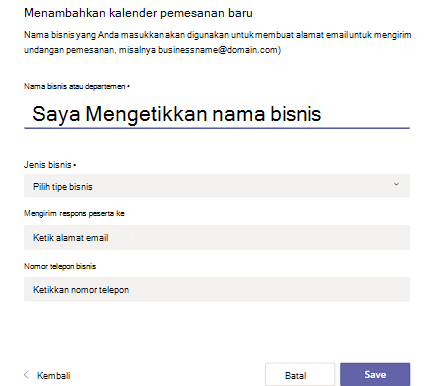The width and height of the screenshot is (435, 386).
Task: Click the Save button
Action: pos(375,375)
